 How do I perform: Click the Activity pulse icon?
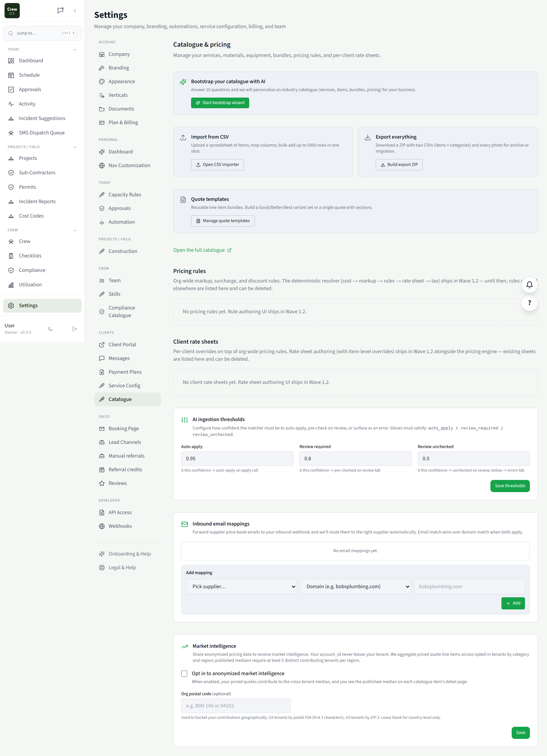(x=11, y=104)
